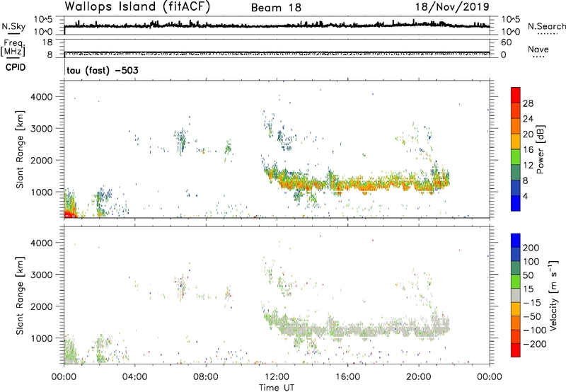
Task: Click the "Wallops Island (fitACF)" plot title
Action: tap(137, 7)
